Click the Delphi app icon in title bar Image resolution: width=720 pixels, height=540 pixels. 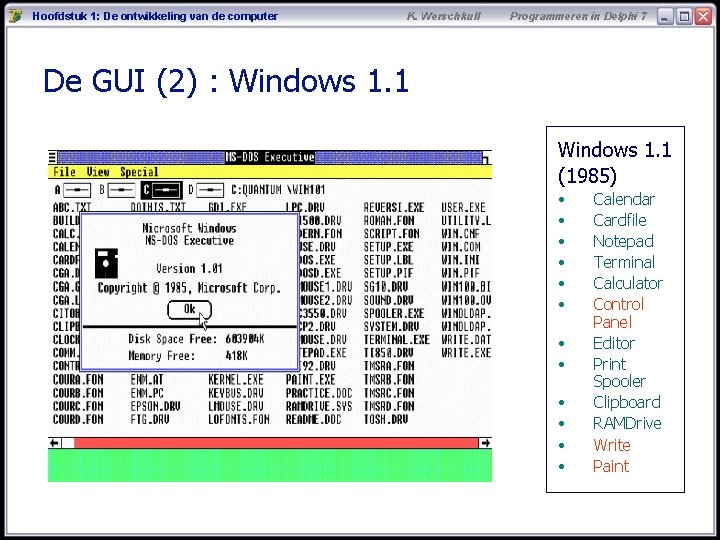tap(15, 16)
